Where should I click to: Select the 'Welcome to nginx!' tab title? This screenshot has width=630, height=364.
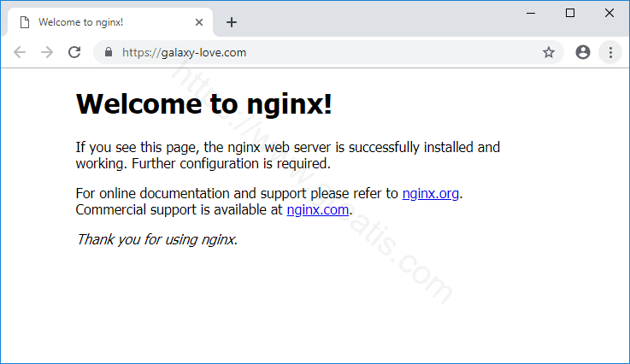click(80, 22)
